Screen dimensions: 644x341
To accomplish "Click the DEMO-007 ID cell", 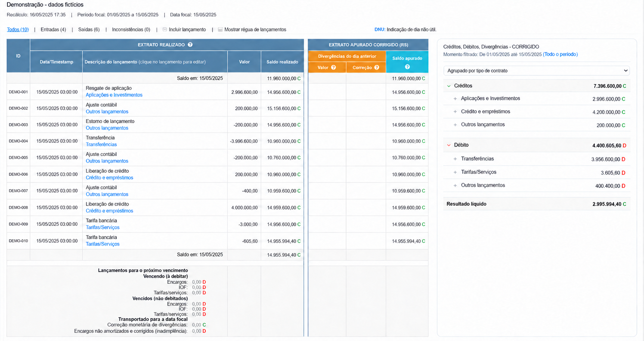I will click(18, 191).
